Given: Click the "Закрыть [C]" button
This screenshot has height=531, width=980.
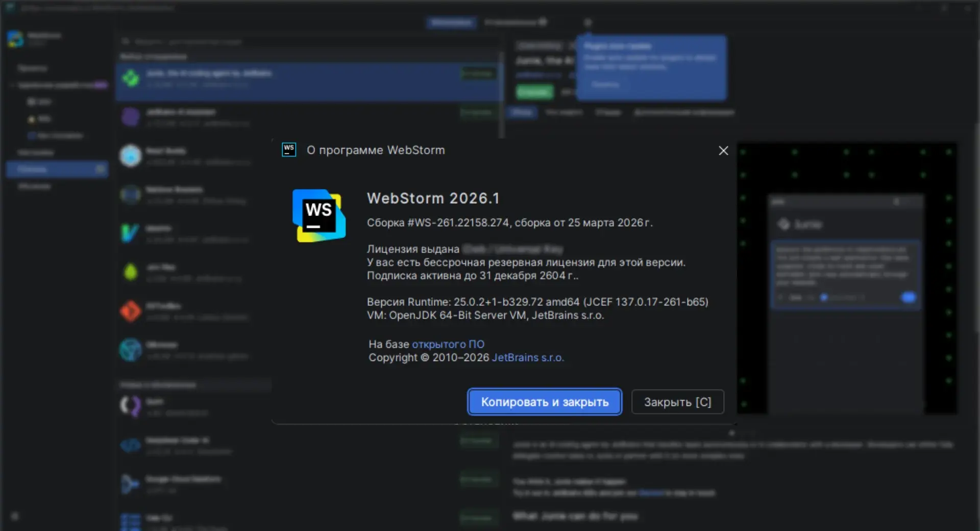Looking at the screenshot, I should pos(677,402).
